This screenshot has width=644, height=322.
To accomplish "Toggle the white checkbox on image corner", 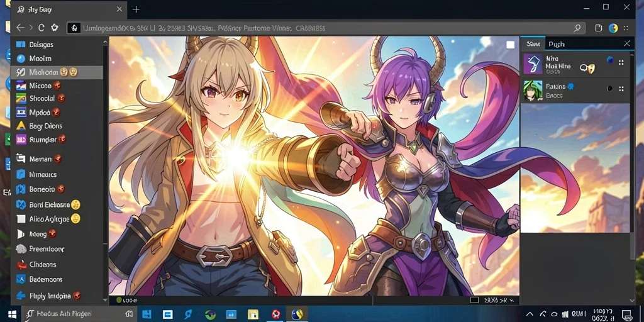I will tap(510, 45).
